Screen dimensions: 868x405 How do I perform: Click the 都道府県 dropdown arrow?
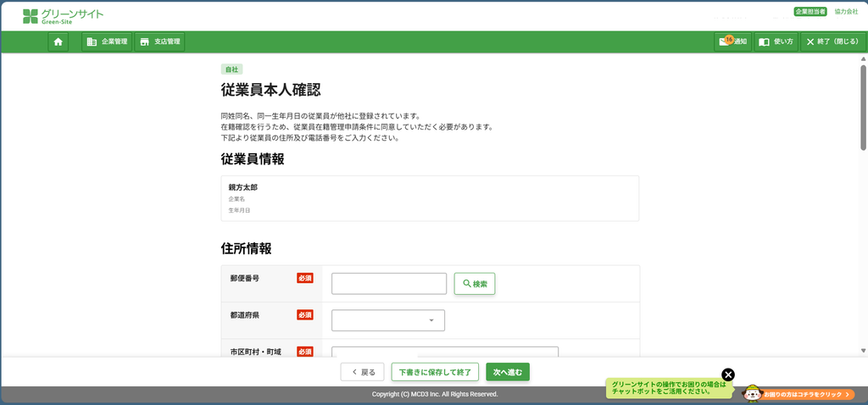[431, 321]
